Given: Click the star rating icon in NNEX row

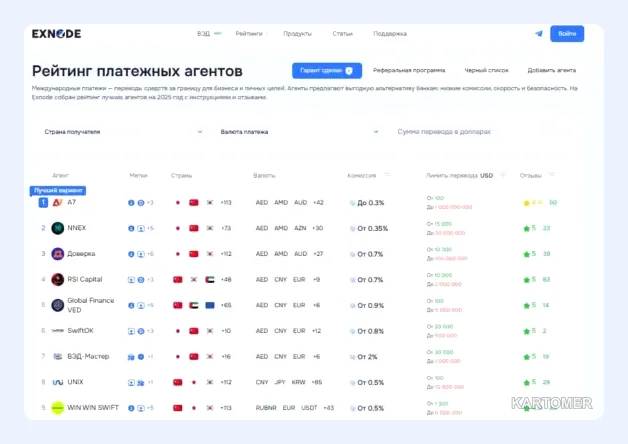Looking at the screenshot, I should (x=526, y=229).
